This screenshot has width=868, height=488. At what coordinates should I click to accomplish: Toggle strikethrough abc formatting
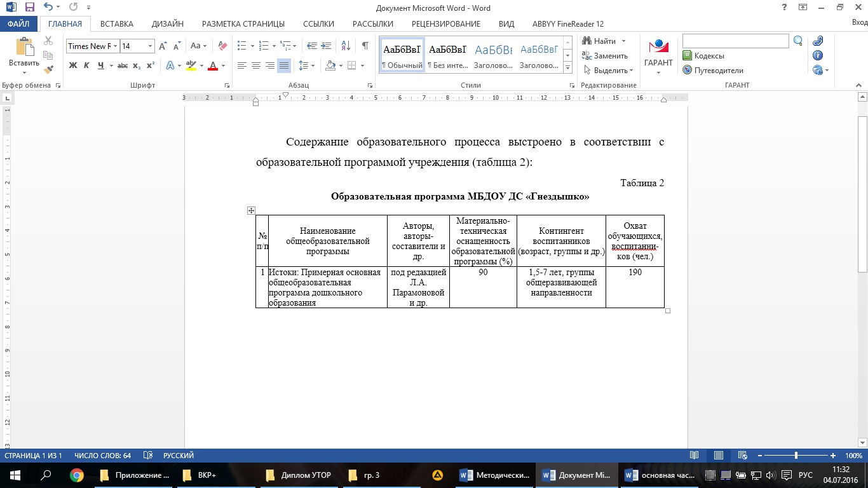[123, 65]
